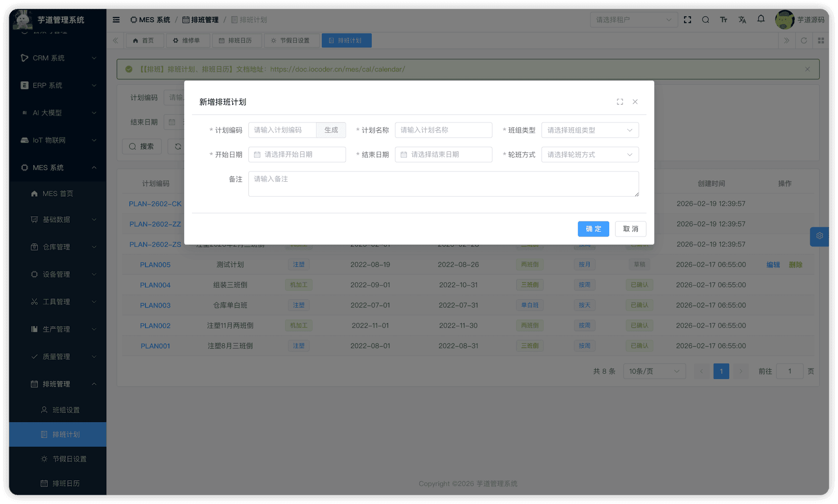This screenshot has height=504, width=838.
Task: Click the 生成 button to generate plan code
Action: pyautogui.click(x=331, y=130)
